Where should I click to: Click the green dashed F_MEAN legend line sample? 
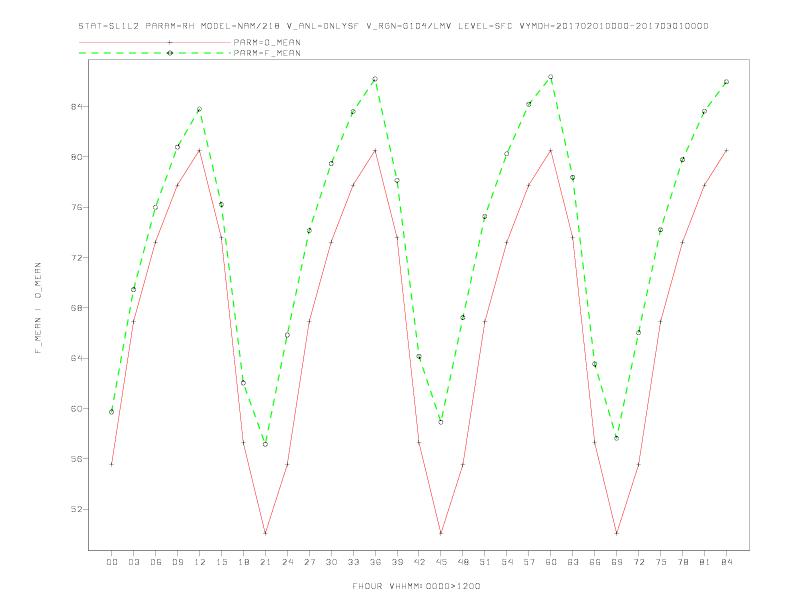pyautogui.click(x=155, y=53)
